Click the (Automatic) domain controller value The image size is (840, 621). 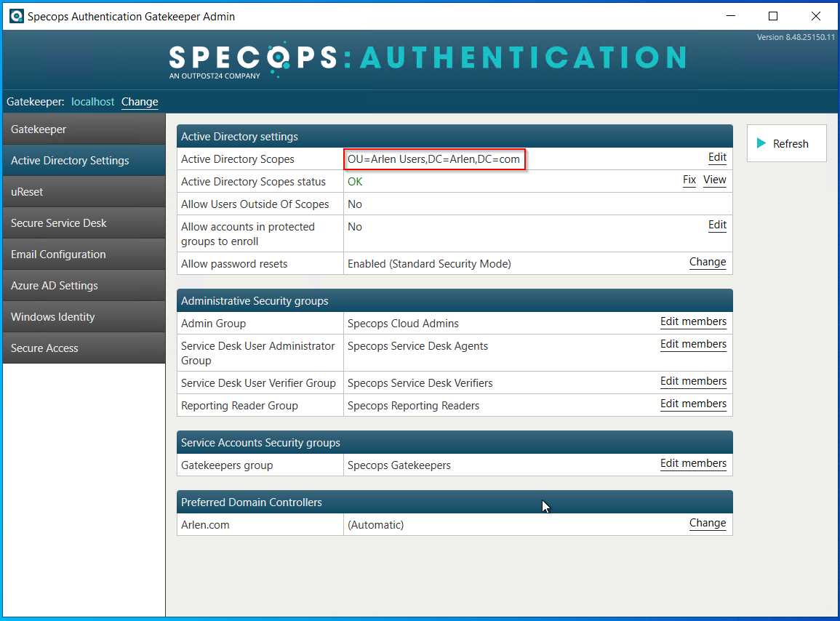[375, 525]
